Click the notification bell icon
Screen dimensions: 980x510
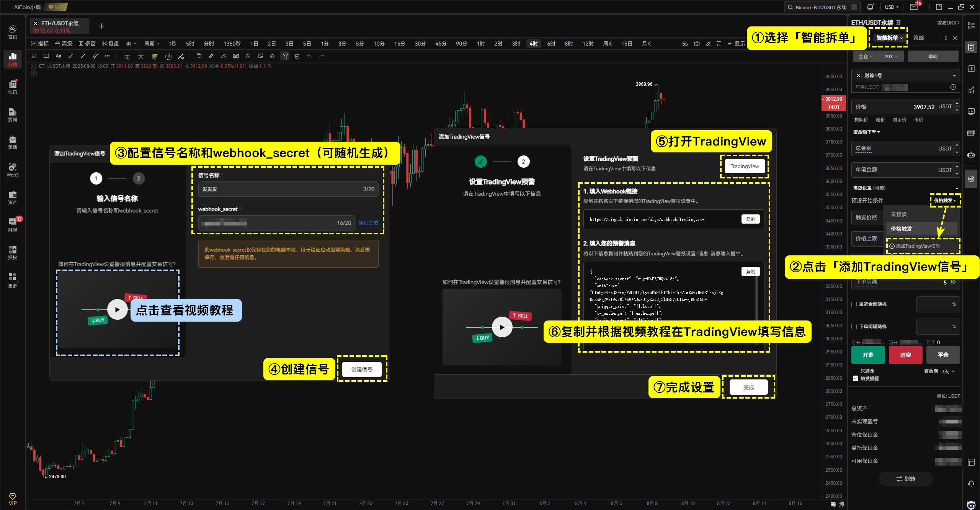[870, 7]
